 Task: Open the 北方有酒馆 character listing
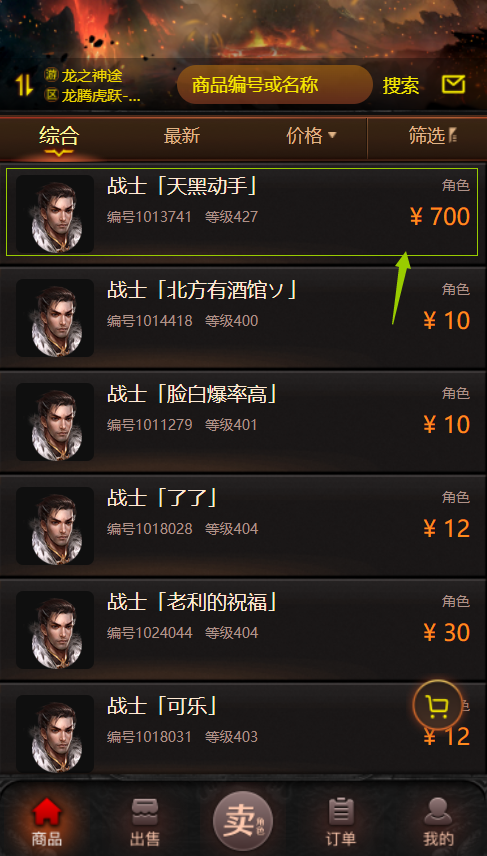(x=242, y=318)
